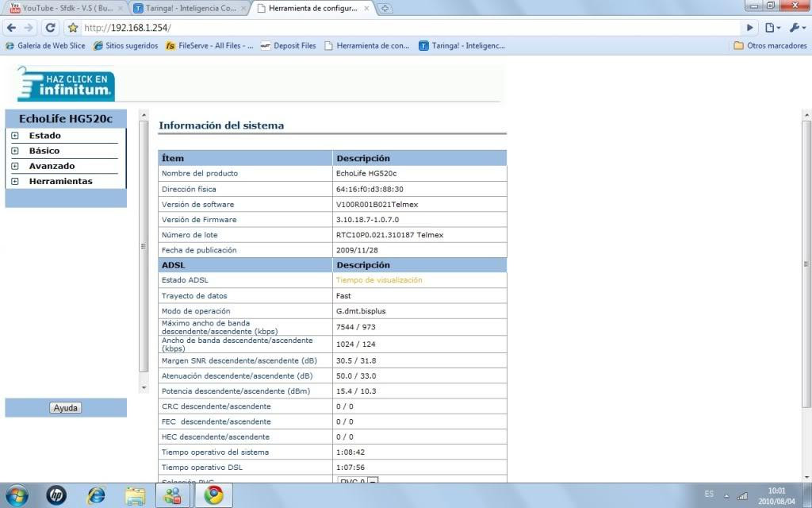Screen dimensions: 812x508
Task: Click the MAC address 64:16:f0:d3:88:30
Action: point(370,189)
